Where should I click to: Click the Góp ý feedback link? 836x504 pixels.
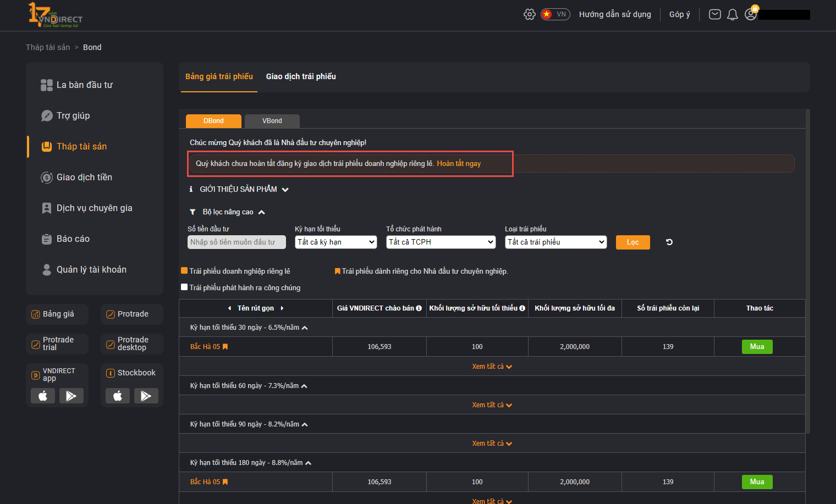(x=680, y=14)
